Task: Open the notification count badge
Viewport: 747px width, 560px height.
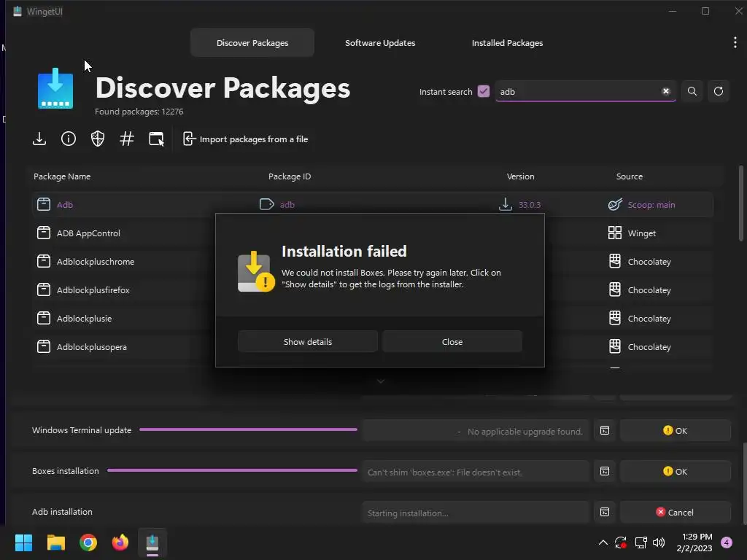Action: pyautogui.click(x=727, y=542)
